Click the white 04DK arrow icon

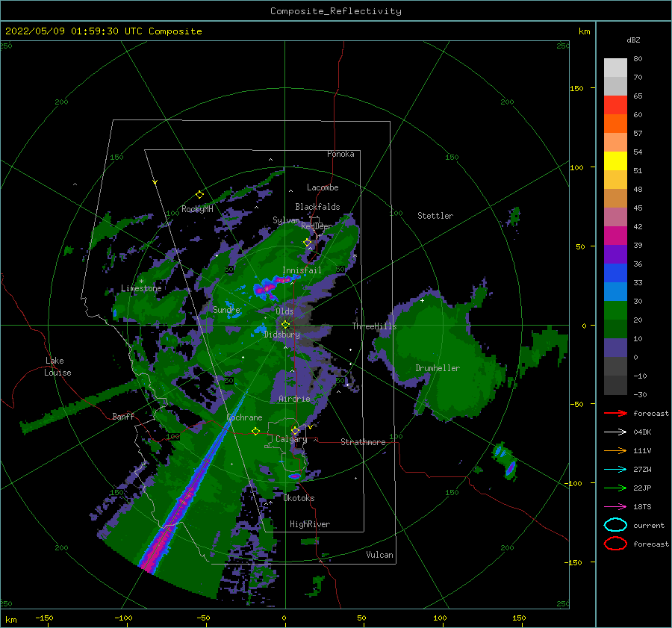615,432
